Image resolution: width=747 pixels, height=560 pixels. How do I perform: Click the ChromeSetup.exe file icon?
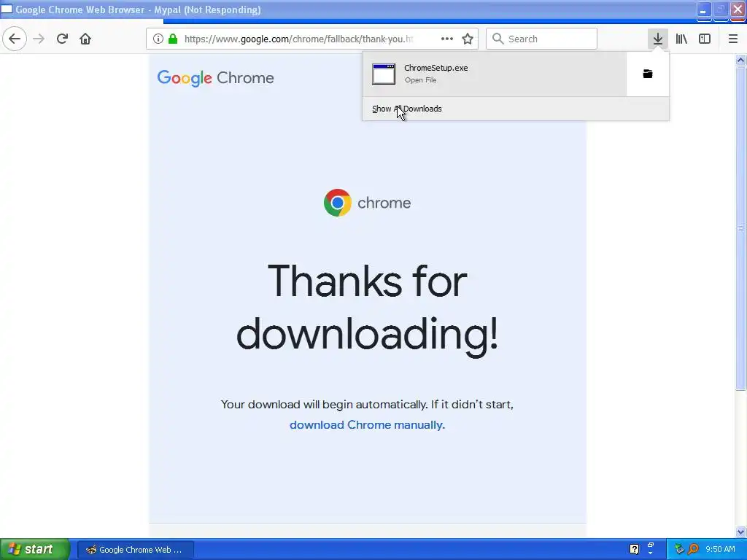pyautogui.click(x=384, y=74)
